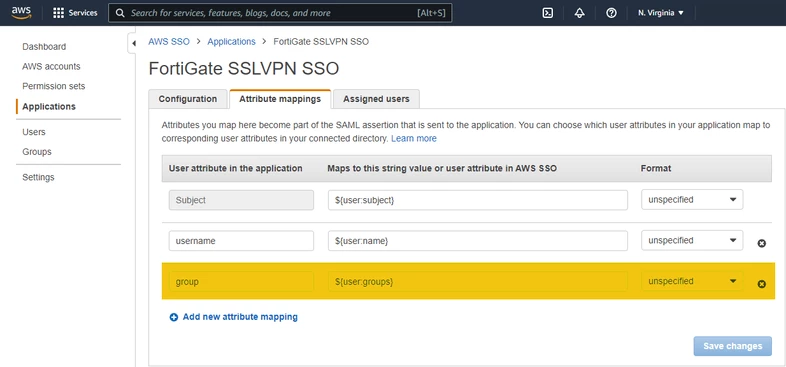Open the N. Virginia region dropdown
Viewport: 786px width, 367px height.
click(x=661, y=13)
